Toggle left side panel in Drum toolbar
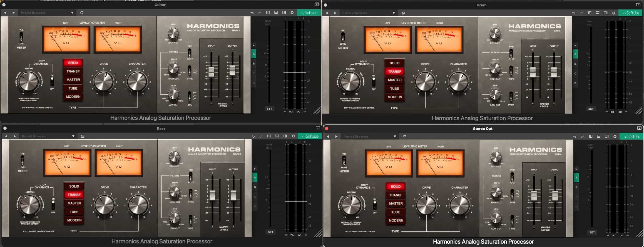Image resolution: width=644 pixels, height=247 pixels. [590, 13]
